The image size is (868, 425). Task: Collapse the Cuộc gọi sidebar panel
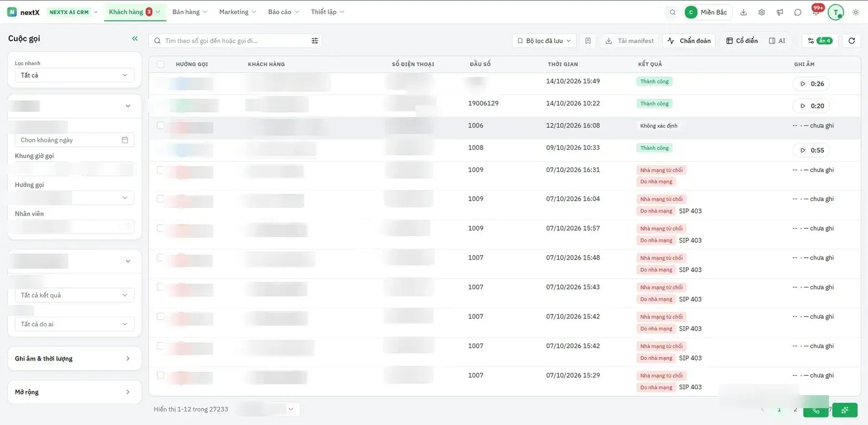(135, 39)
